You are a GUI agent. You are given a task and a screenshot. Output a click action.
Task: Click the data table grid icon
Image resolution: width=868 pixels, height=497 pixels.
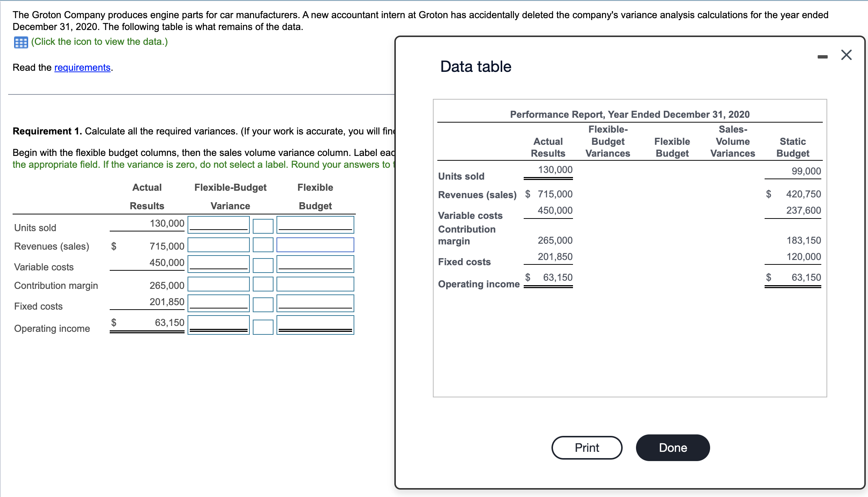[21, 42]
